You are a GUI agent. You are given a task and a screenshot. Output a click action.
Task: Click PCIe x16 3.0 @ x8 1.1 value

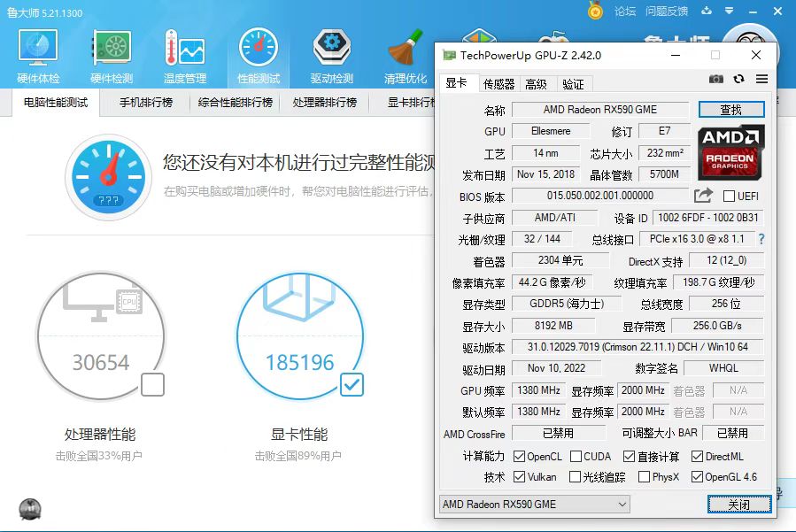697,239
